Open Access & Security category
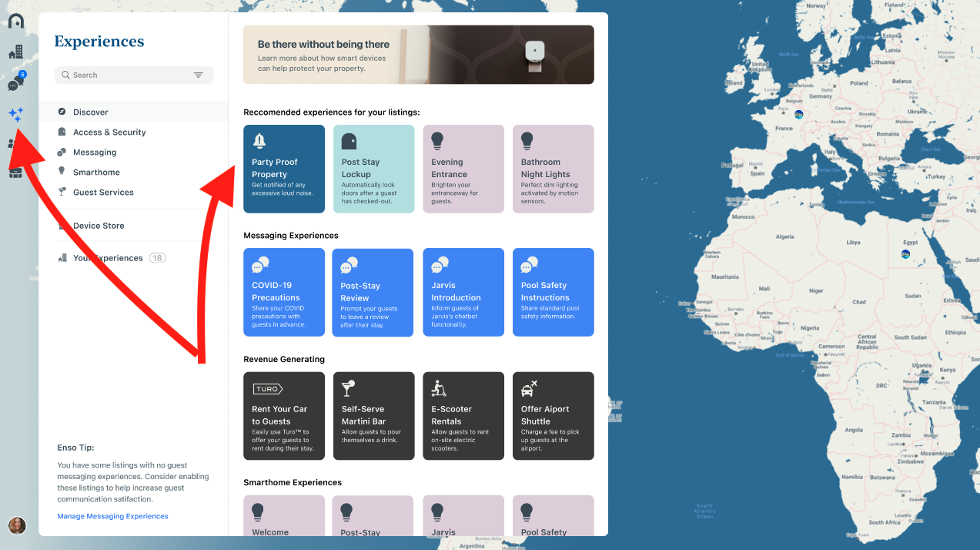The width and height of the screenshot is (980, 550). coord(109,132)
